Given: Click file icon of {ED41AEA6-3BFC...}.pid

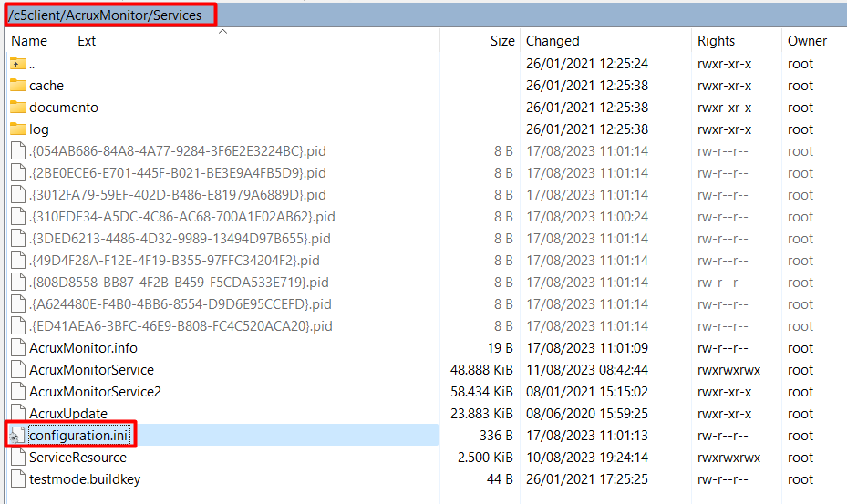Looking at the screenshot, I should click(18, 326).
